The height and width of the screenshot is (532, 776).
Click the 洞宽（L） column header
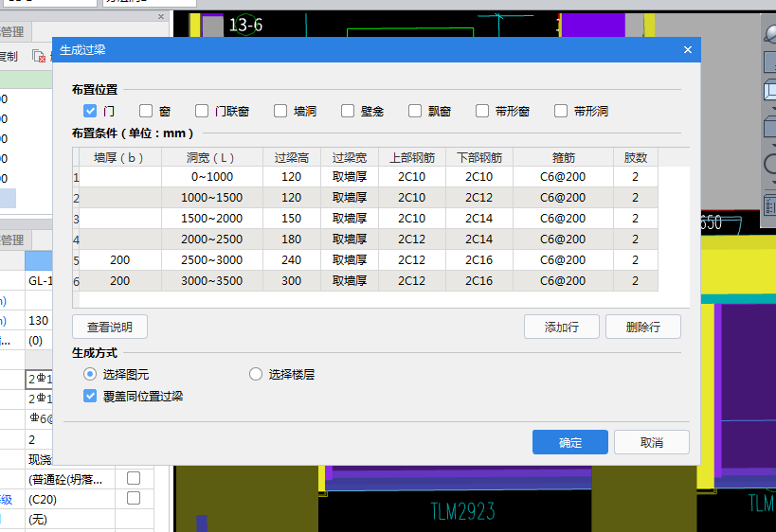pos(212,158)
